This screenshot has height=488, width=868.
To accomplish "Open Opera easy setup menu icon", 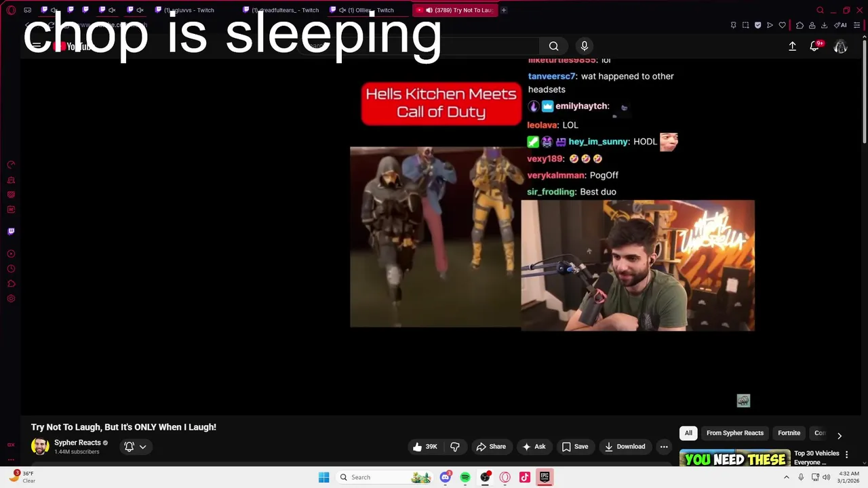I will pyautogui.click(x=856, y=25).
